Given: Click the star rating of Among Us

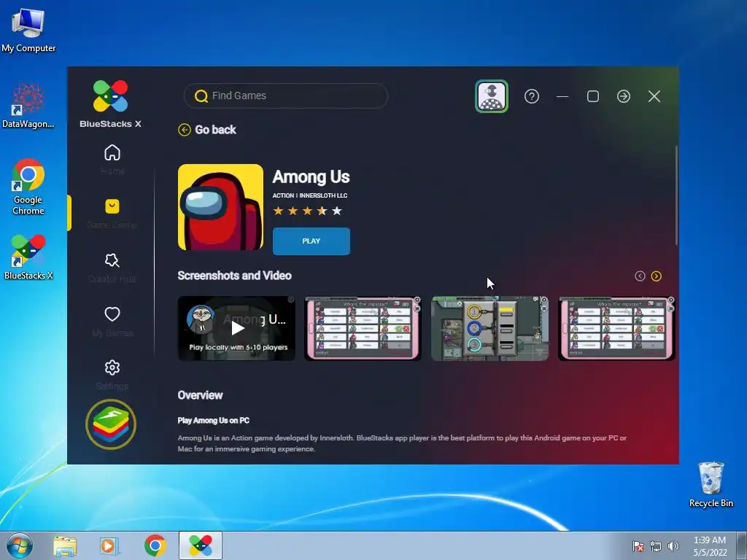Looking at the screenshot, I should [307, 211].
